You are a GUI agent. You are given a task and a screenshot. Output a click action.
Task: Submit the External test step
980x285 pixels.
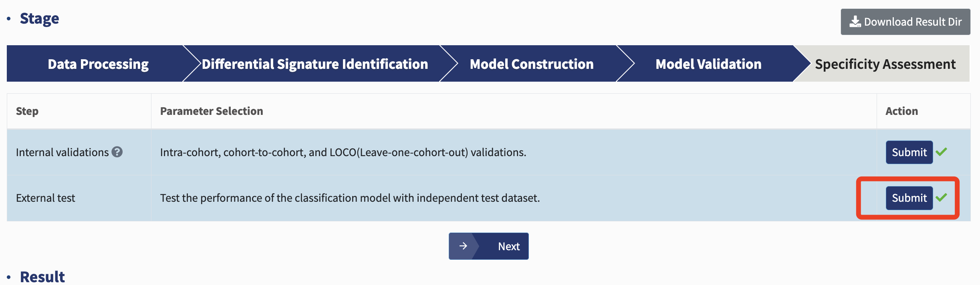pyautogui.click(x=909, y=198)
